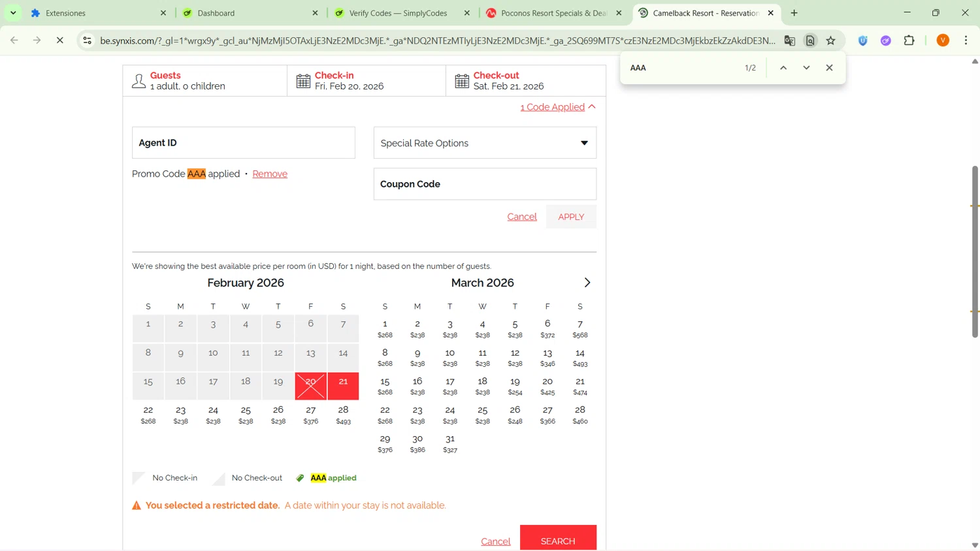Screen dimensions: 980x551
Task: Close the Camelback Resort tab
Action: (771, 13)
